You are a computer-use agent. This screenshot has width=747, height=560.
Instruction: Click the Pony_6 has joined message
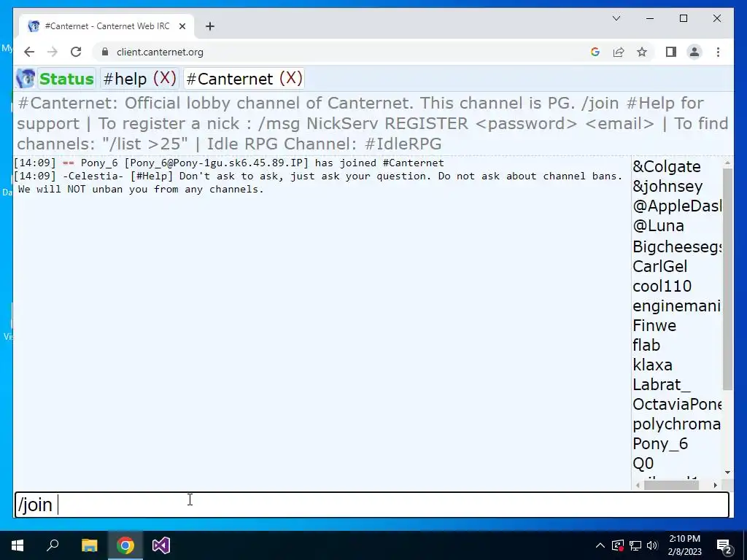(x=228, y=163)
